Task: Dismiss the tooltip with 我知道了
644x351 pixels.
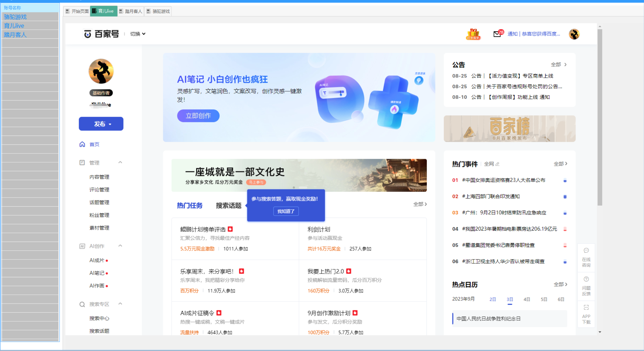Action: (286, 211)
